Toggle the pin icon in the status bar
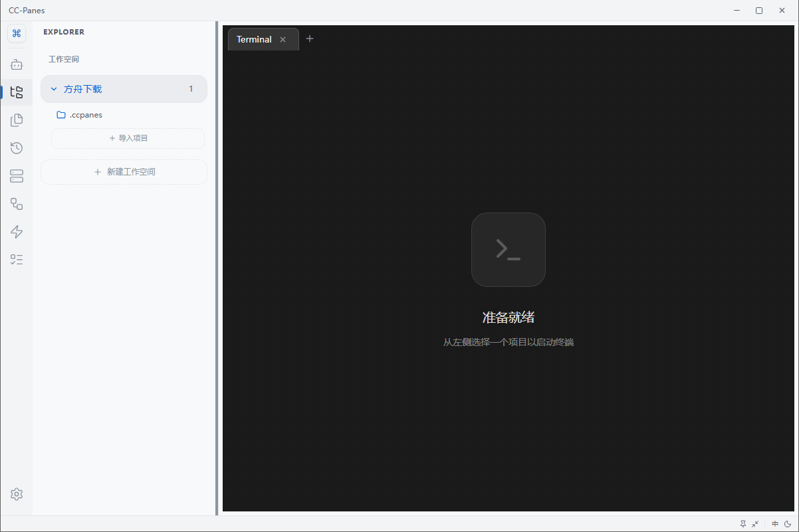This screenshot has height=532, width=799. point(742,524)
